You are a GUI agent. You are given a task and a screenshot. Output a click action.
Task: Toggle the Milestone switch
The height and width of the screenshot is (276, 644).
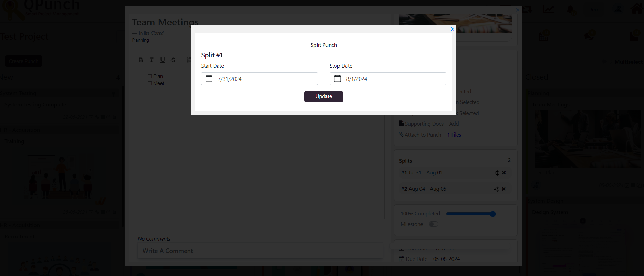pyautogui.click(x=433, y=224)
